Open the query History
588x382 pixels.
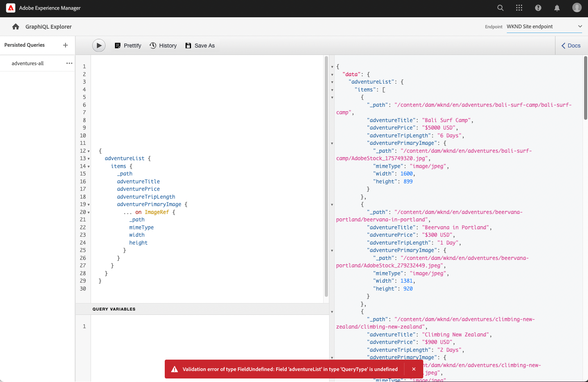pos(163,46)
